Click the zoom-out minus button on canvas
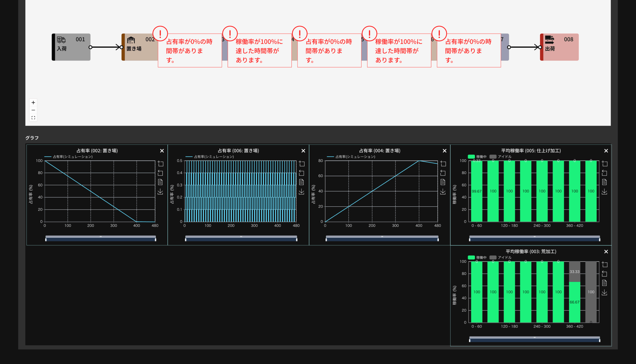636x364 pixels. (x=33, y=110)
